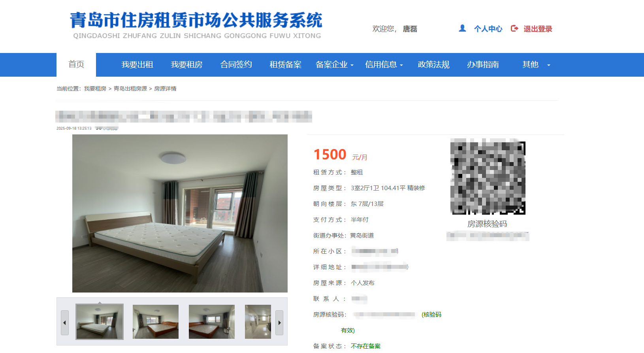
Task: Click the user profile icon beside 个人中心
Action: point(462,28)
